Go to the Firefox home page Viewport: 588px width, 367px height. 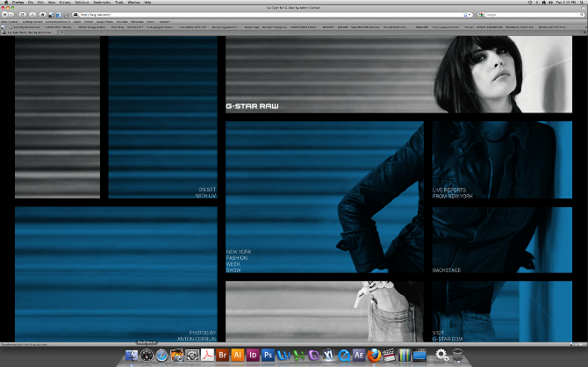[43, 15]
